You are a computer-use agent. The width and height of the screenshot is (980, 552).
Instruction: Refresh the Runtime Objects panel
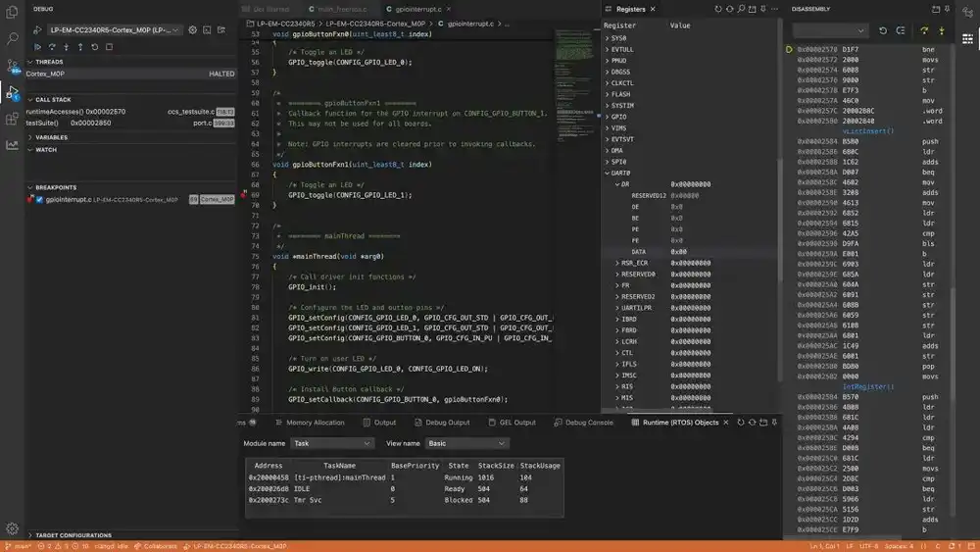[741, 423]
